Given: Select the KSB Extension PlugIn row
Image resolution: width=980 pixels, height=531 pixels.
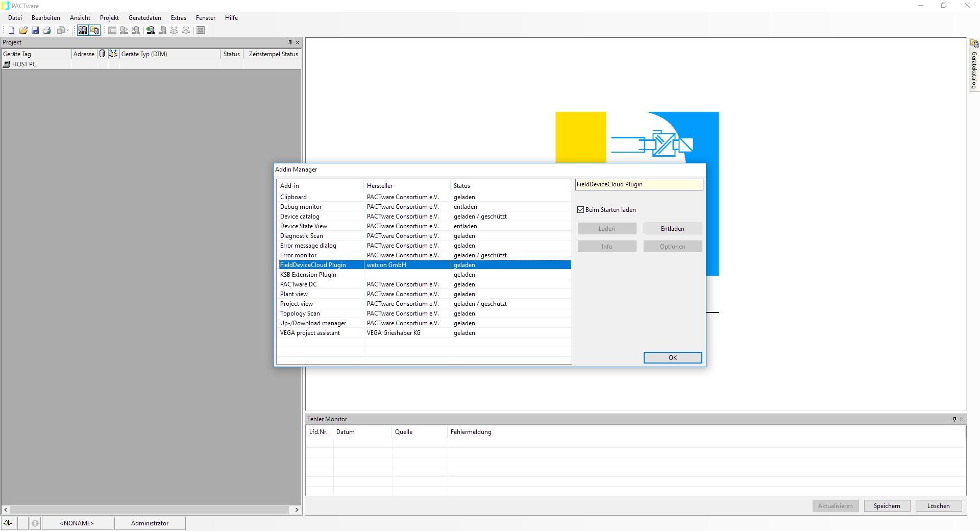Looking at the screenshot, I should coord(424,275).
